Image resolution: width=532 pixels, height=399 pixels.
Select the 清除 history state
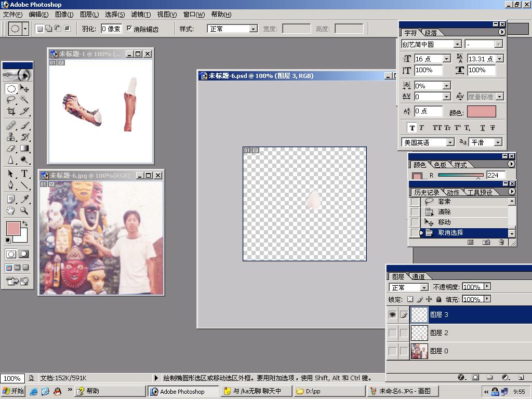[x=444, y=212]
